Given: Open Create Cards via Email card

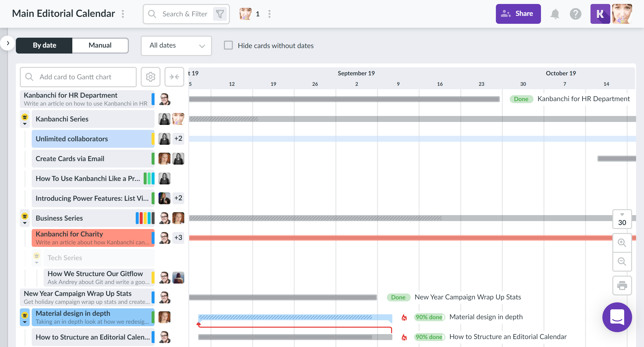Looking at the screenshot, I should point(93,159).
